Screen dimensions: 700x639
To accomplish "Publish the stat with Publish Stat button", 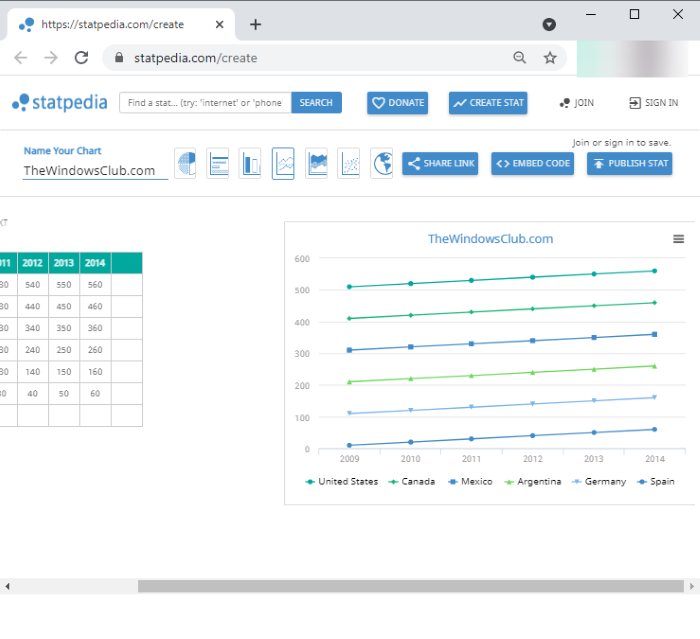I will point(629,164).
